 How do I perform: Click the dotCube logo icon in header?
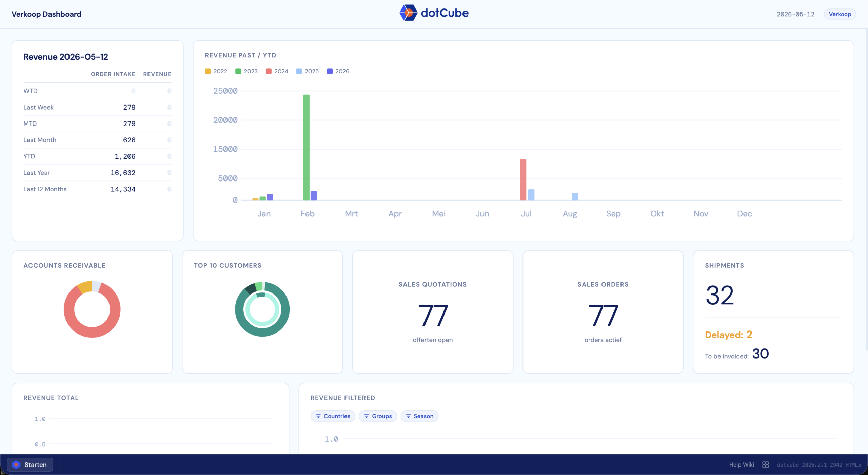pyautogui.click(x=409, y=13)
